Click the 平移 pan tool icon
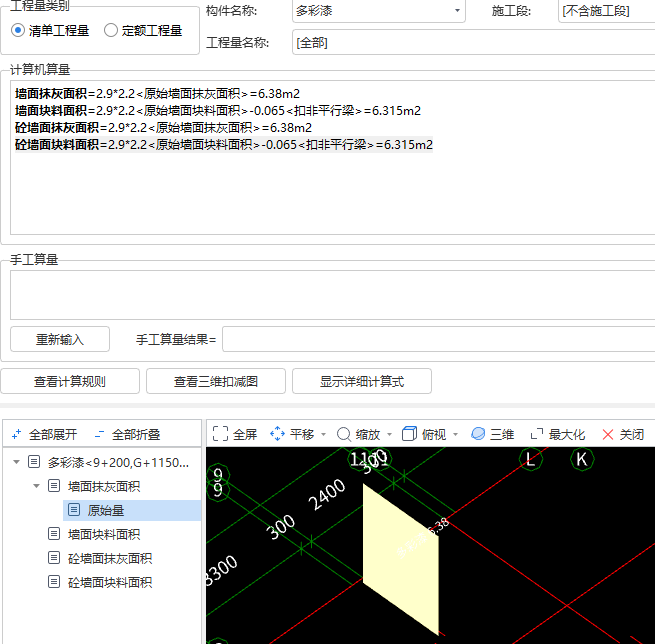This screenshot has width=655, height=644. point(277,434)
